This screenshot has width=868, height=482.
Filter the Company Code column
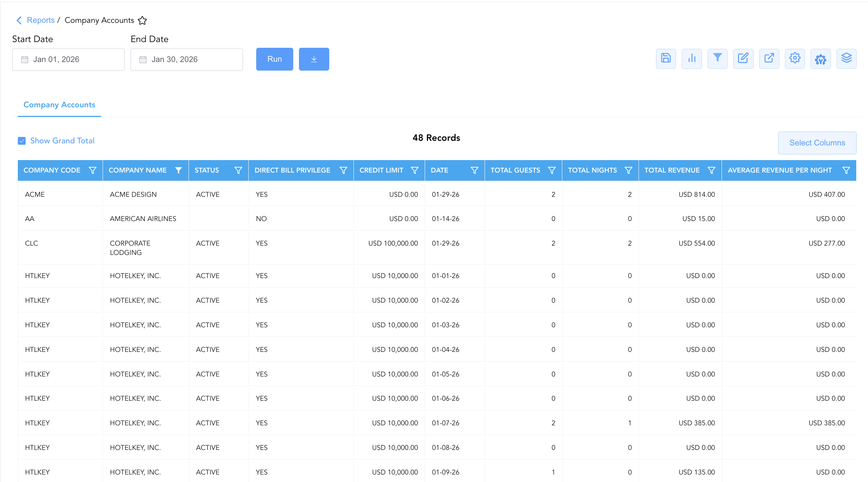[93, 170]
